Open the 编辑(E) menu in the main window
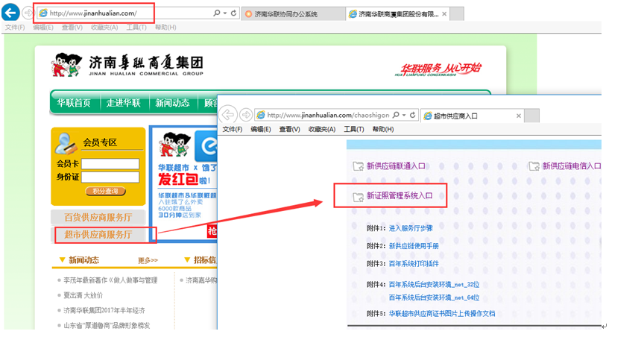Viewport: 644px width, 340px height. pos(43,27)
